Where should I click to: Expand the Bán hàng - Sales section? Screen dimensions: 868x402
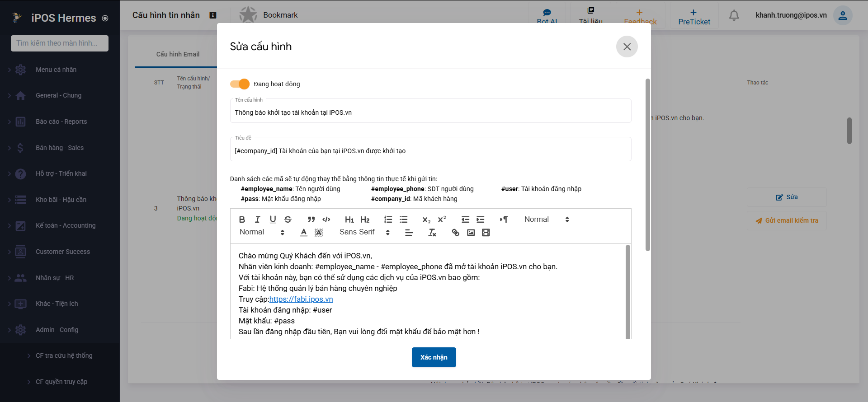60,148
